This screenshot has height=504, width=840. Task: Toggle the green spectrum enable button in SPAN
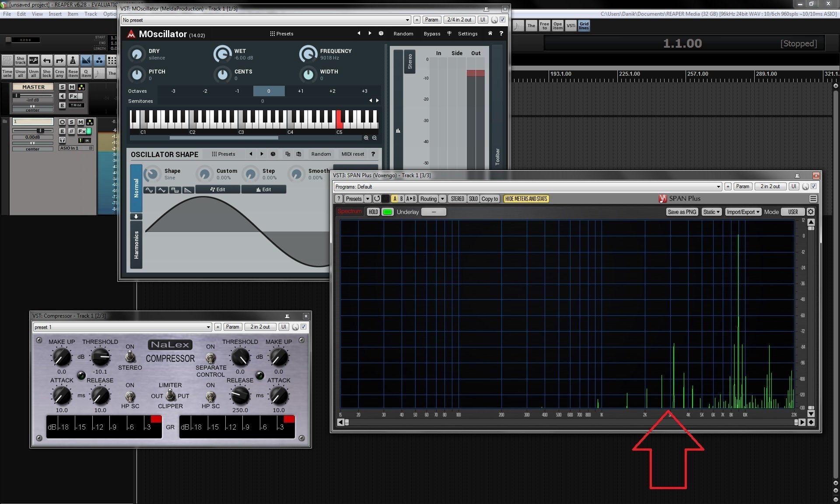pyautogui.click(x=388, y=212)
